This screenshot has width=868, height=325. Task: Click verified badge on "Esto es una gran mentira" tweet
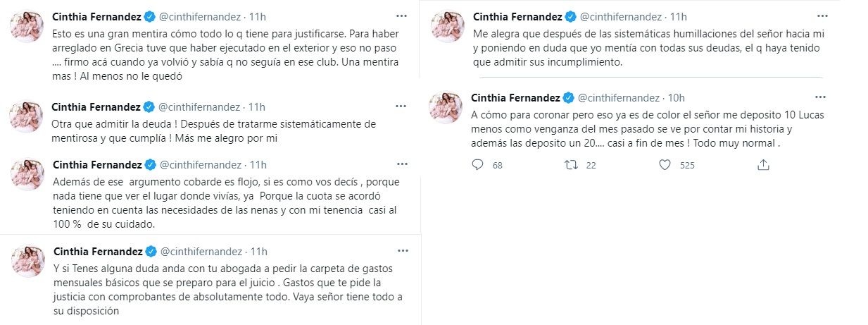pyautogui.click(x=149, y=16)
